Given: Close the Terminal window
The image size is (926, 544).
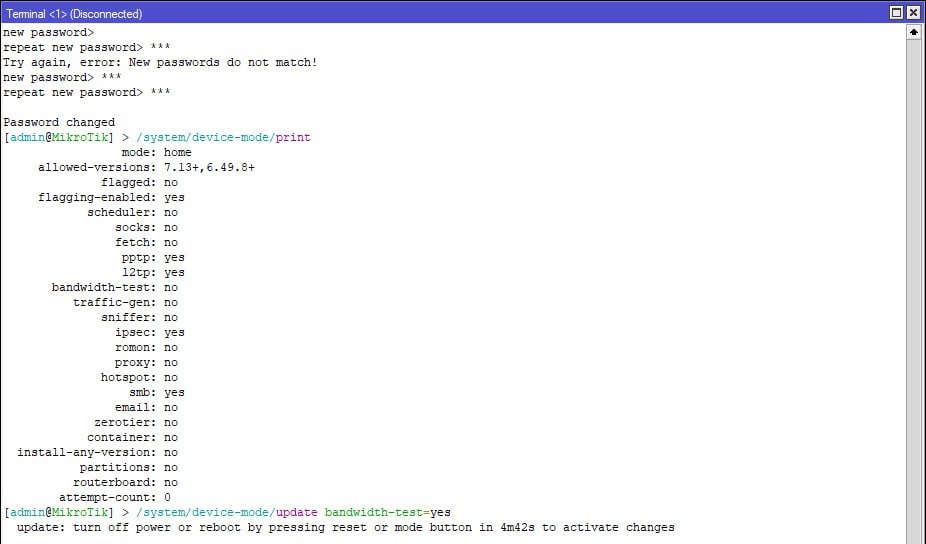Looking at the screenshot, I should tap(913, 12).
